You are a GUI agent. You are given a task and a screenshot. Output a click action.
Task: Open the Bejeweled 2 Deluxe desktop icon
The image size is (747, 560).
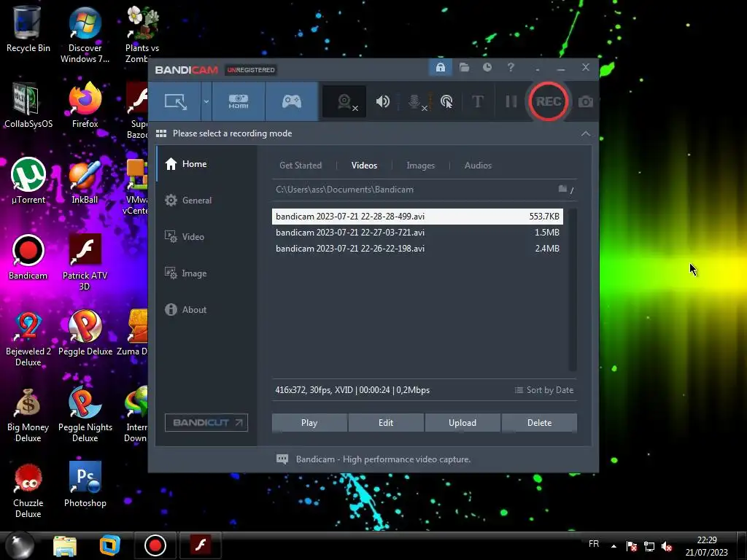click(x=28, y=339)
